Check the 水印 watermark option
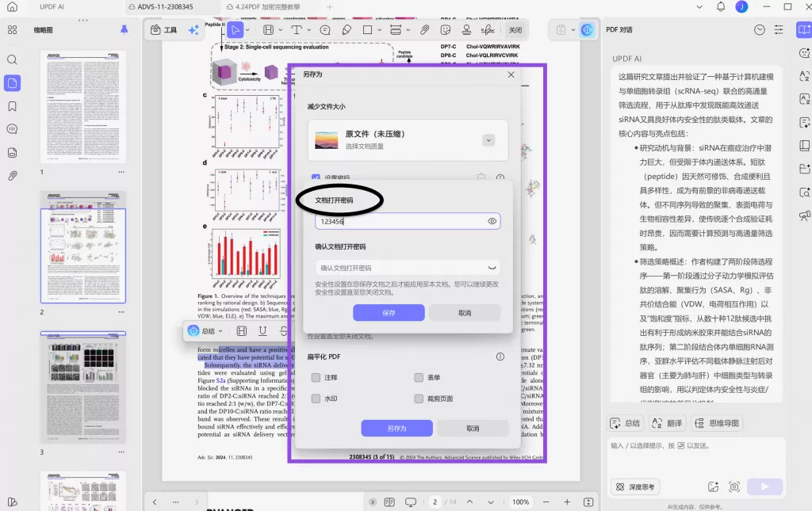812x511 pixels. click(316, 399)
